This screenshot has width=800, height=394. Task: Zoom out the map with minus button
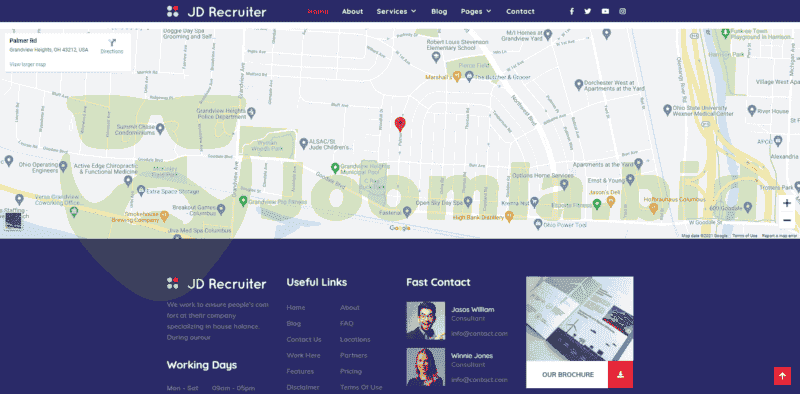click(787, 220)
